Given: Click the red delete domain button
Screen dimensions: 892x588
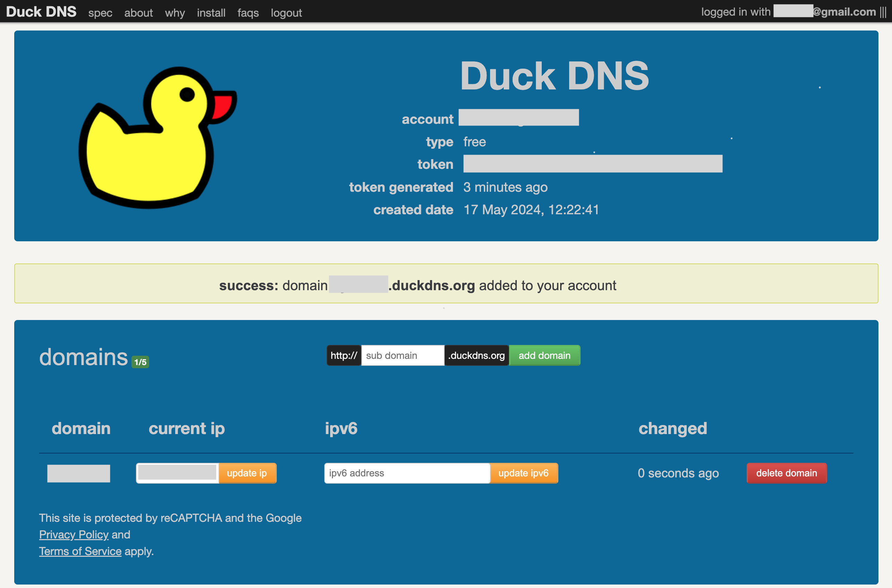Looking at the screenshot, I should click(786, 473).
